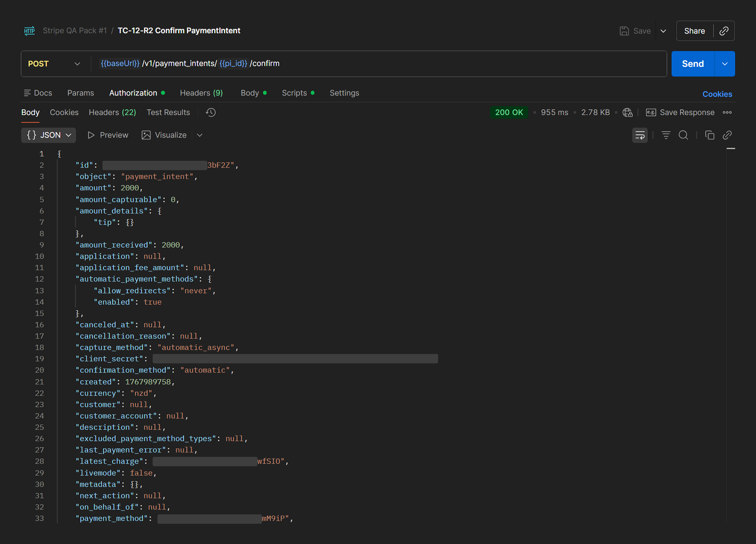Click the created value 1767989758

pyautogui.click(x=148, y=382)
